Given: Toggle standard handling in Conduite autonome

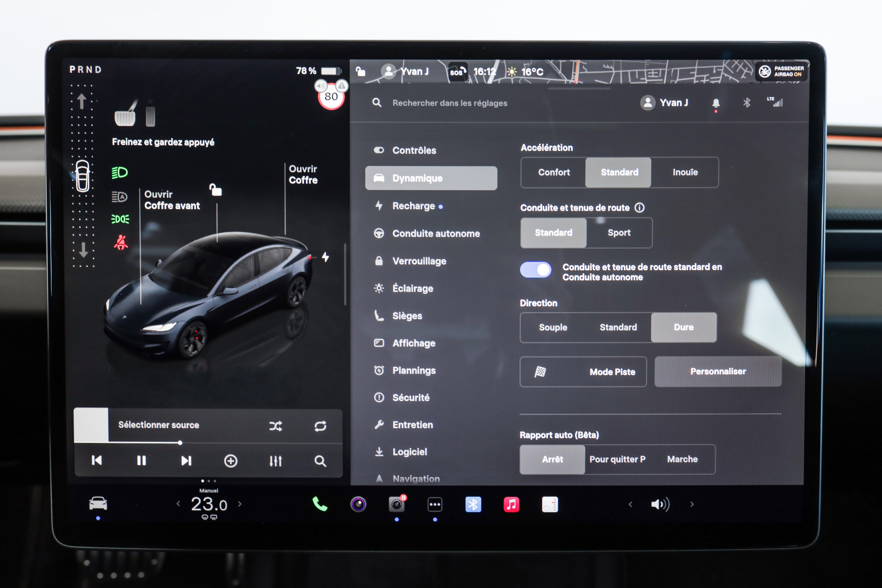Looking at the screenshot, I should point(536,270).
